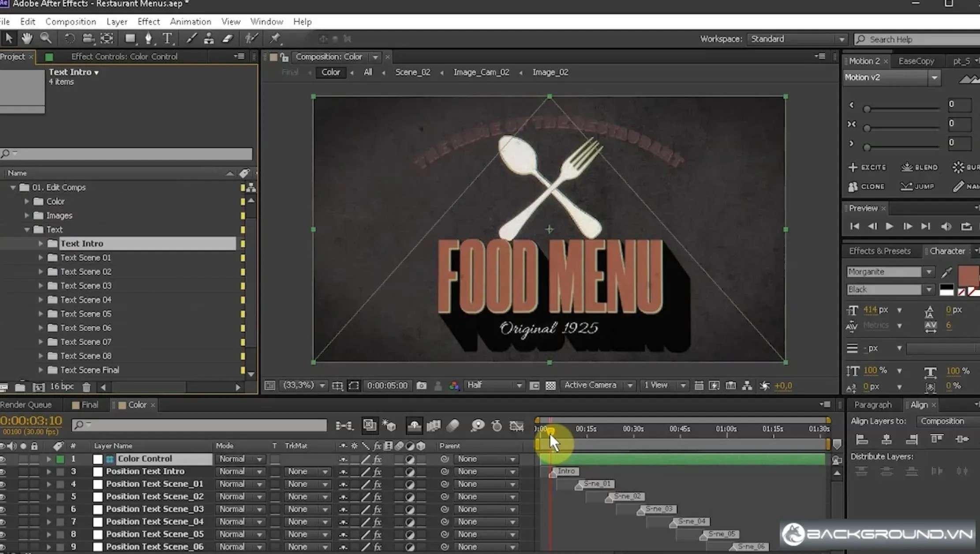The image size is (980, 554).
Task: Click the Clone button in Motion panel
Action: click(x=866, y=186)
